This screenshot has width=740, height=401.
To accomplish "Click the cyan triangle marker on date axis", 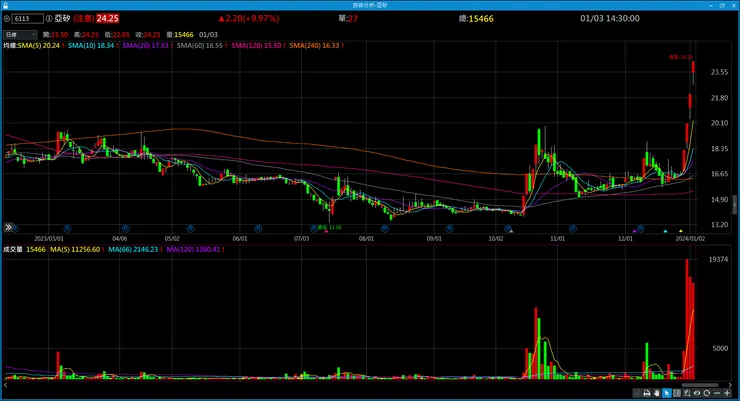I will coord(665,231).
